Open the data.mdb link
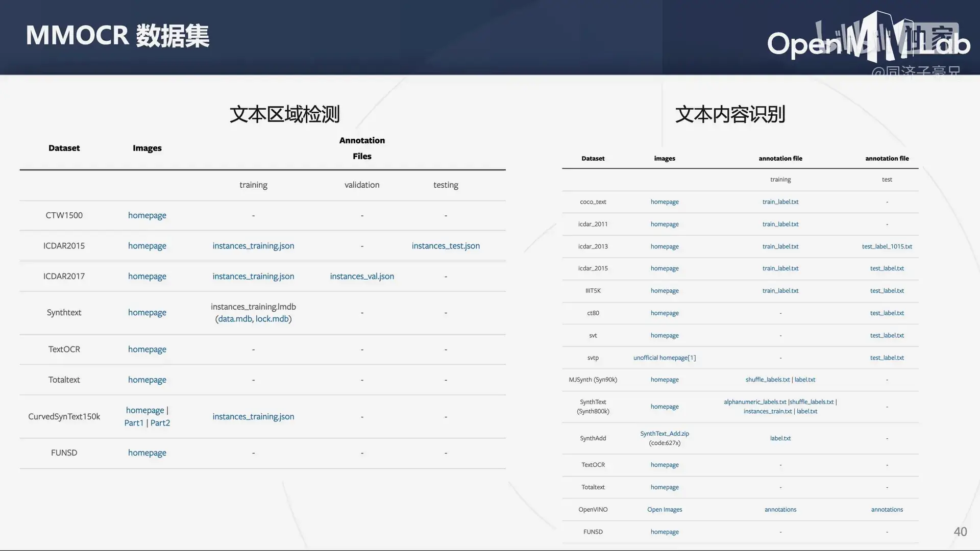 coord(235,319)
